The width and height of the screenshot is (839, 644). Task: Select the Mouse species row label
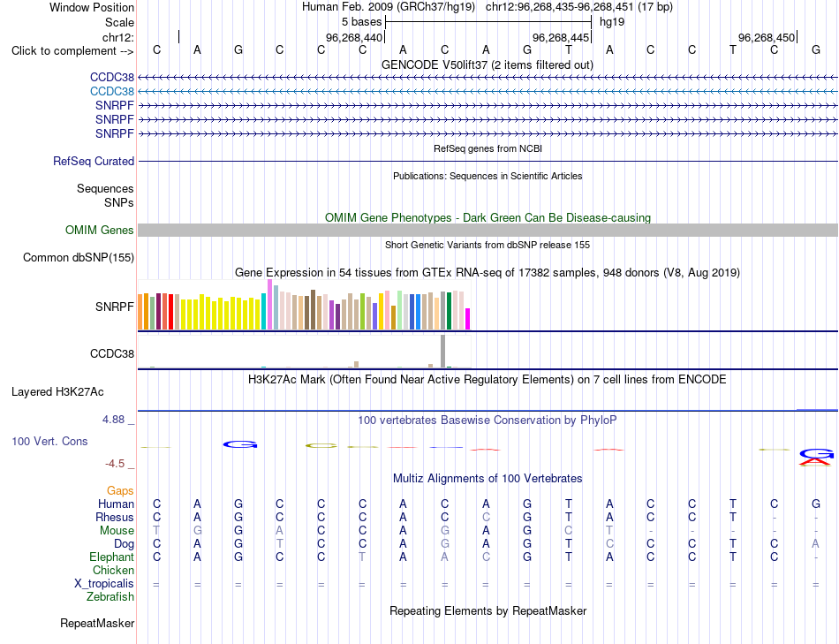pyautogui.click(x=117, y=531)
